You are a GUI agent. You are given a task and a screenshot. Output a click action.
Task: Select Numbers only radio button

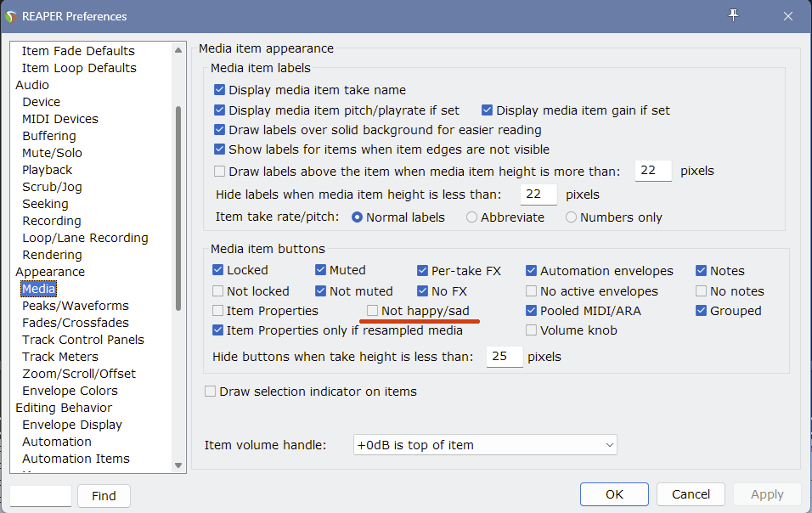click(571, 217)
